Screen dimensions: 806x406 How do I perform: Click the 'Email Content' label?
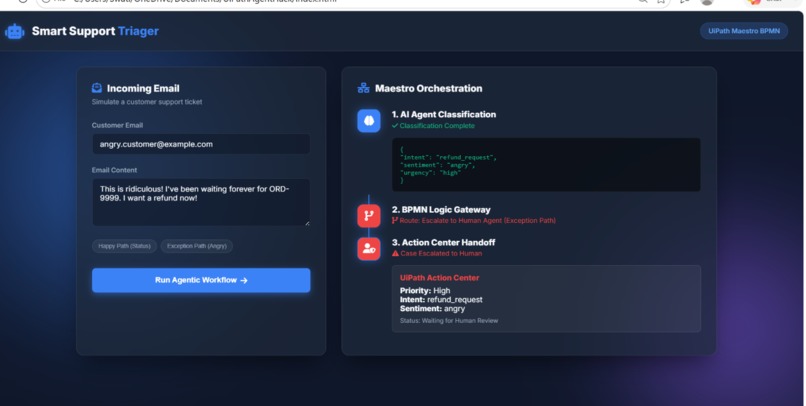pos(114,170)
